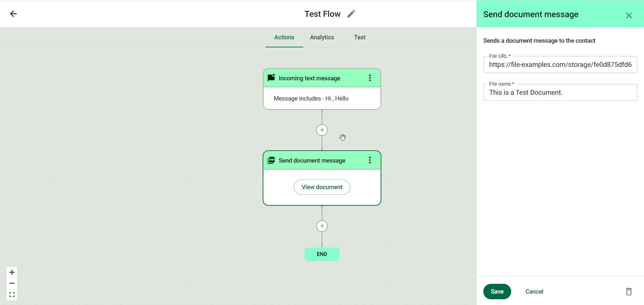Open Send document message options menu
Viewport: 644px width, 305px height.
tap(370, 160)
